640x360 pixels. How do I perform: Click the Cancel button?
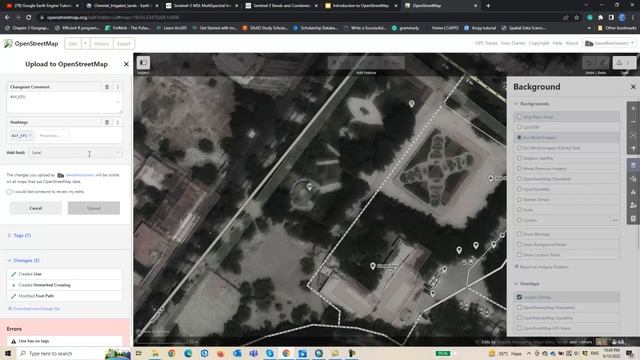point(36,208)
